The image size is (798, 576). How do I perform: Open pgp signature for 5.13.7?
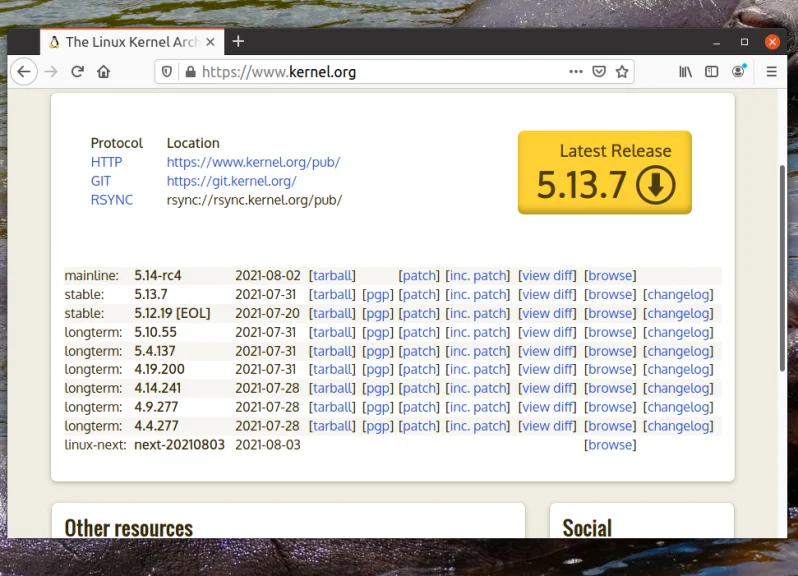[378, 295]
